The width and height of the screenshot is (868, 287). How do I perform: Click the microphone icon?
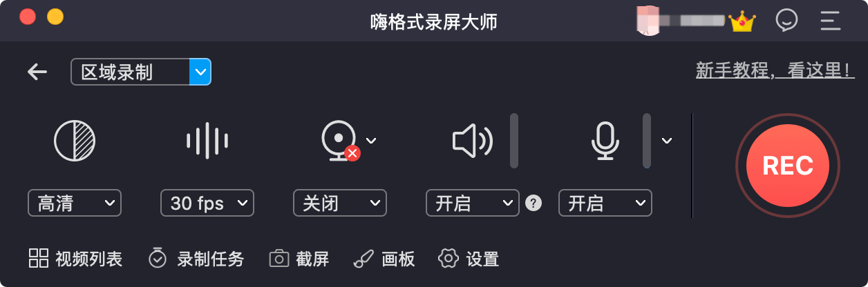pyautogui.click(x=605, y=141)
